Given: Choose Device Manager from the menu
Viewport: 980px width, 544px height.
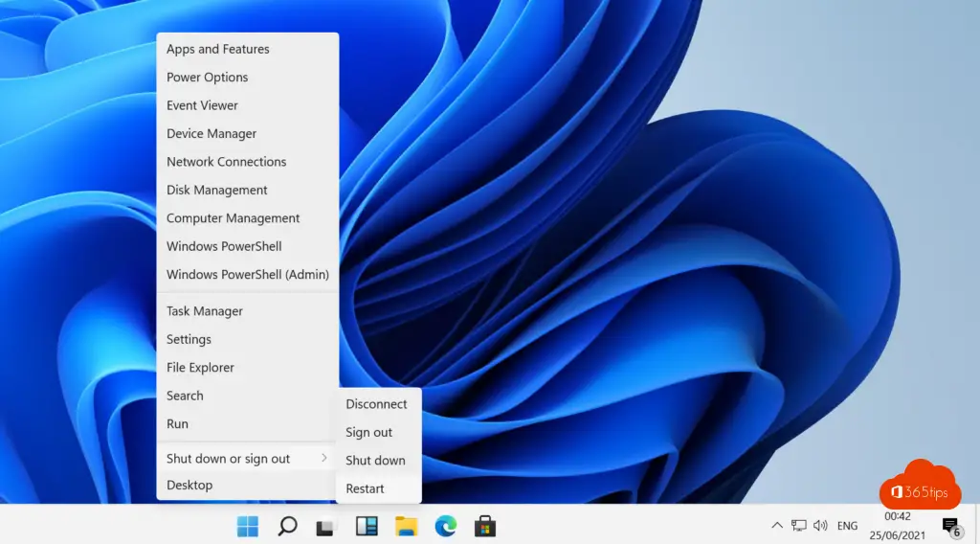Looking at the screenshot, I should (212, 134).
